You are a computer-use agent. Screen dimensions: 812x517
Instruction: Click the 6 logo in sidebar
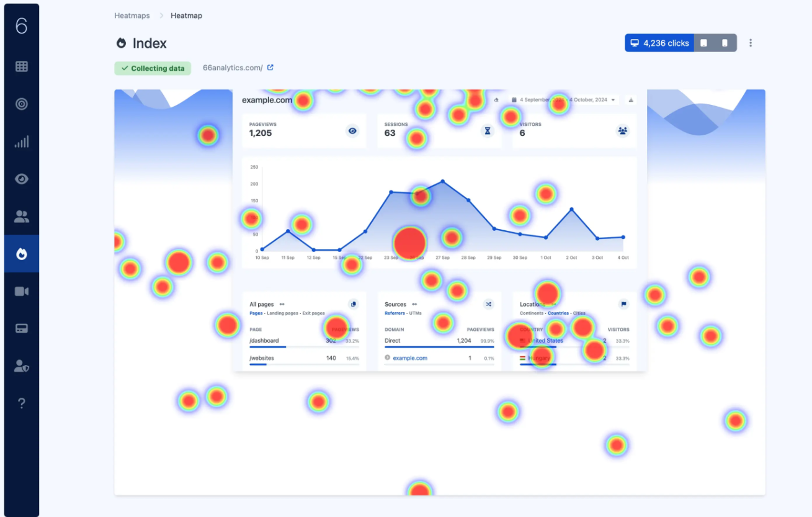[22, 26]
